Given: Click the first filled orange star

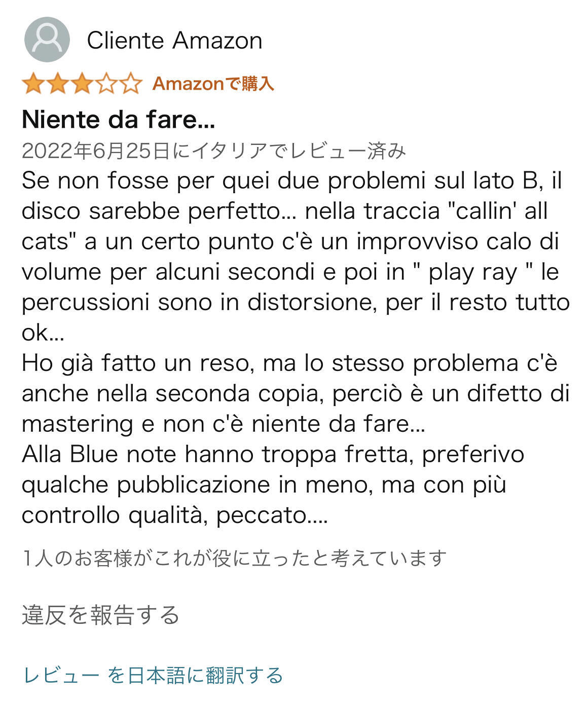Looking at the screenshot, I should point(33,84).
